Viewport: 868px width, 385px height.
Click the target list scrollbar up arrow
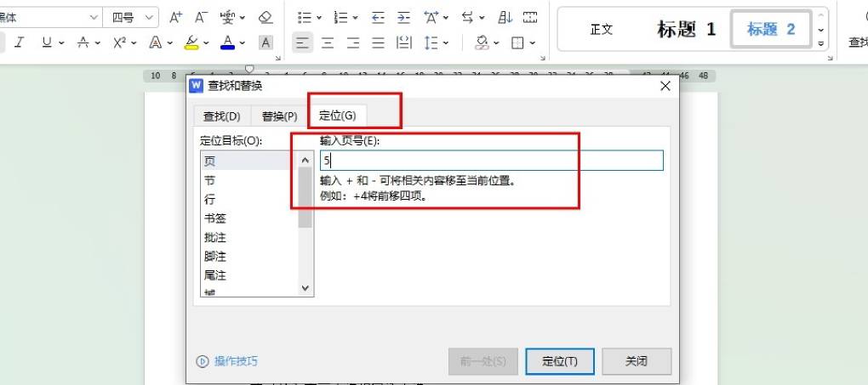point(305,160)
